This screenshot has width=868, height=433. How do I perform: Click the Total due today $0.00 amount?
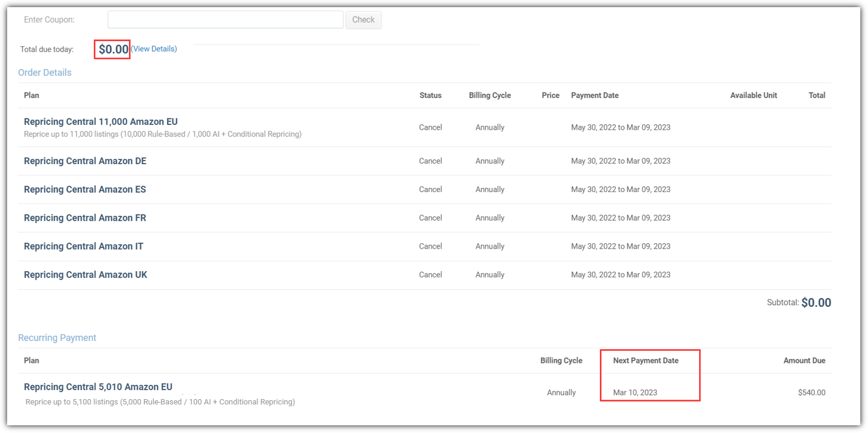point(114,49)
